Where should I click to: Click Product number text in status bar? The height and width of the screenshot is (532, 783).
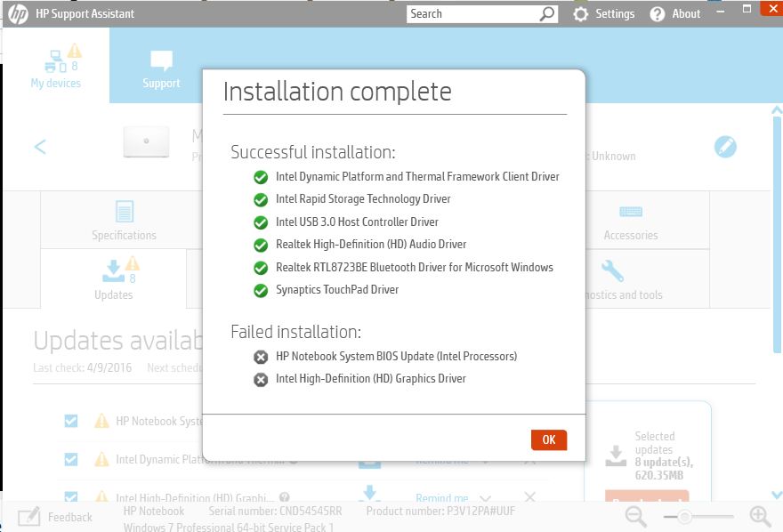(440, 511)
